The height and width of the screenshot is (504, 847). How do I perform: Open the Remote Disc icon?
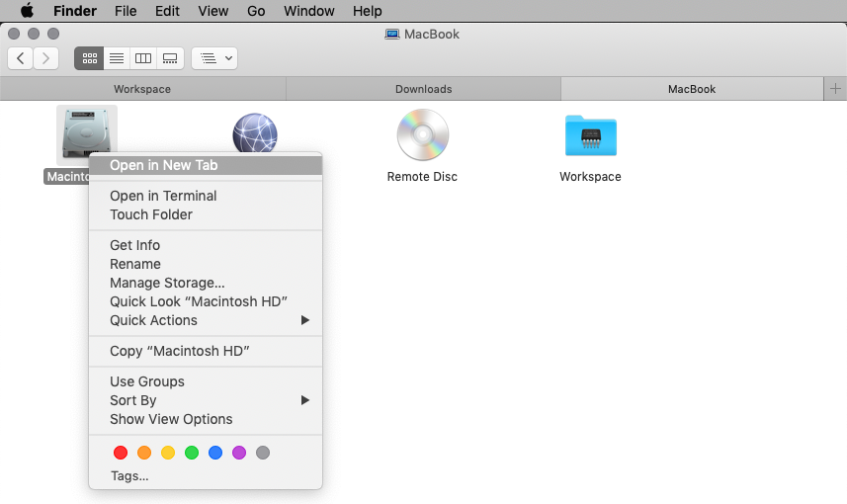422,135
